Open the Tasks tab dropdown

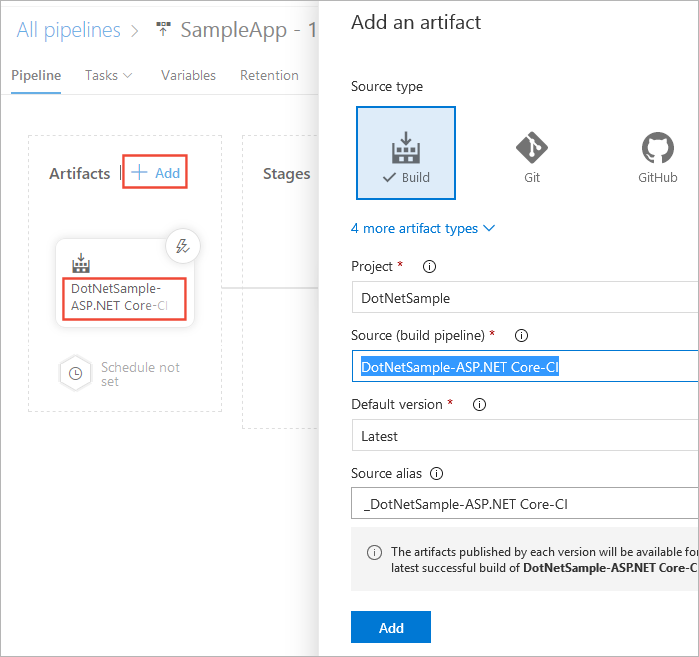tap(108, 75)
